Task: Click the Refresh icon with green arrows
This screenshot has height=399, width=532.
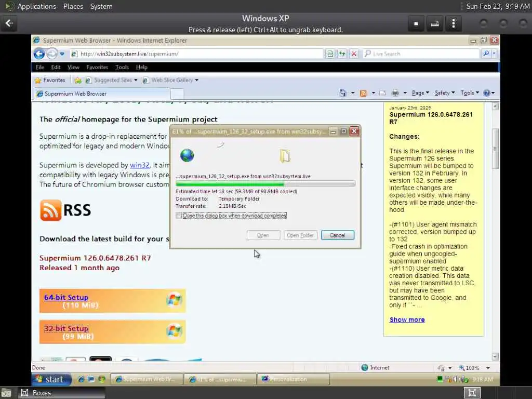Action: pos(342,54)
